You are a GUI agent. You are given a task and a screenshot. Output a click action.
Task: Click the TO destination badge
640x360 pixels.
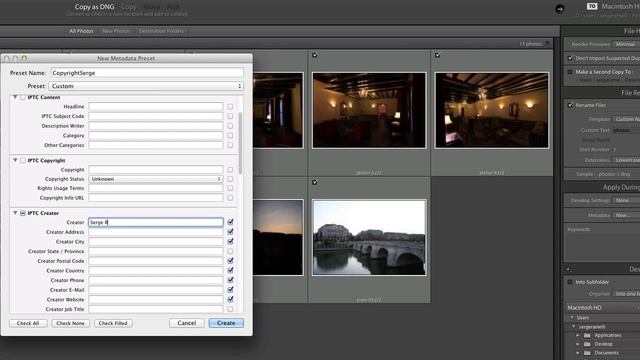[x=592, y=6]
